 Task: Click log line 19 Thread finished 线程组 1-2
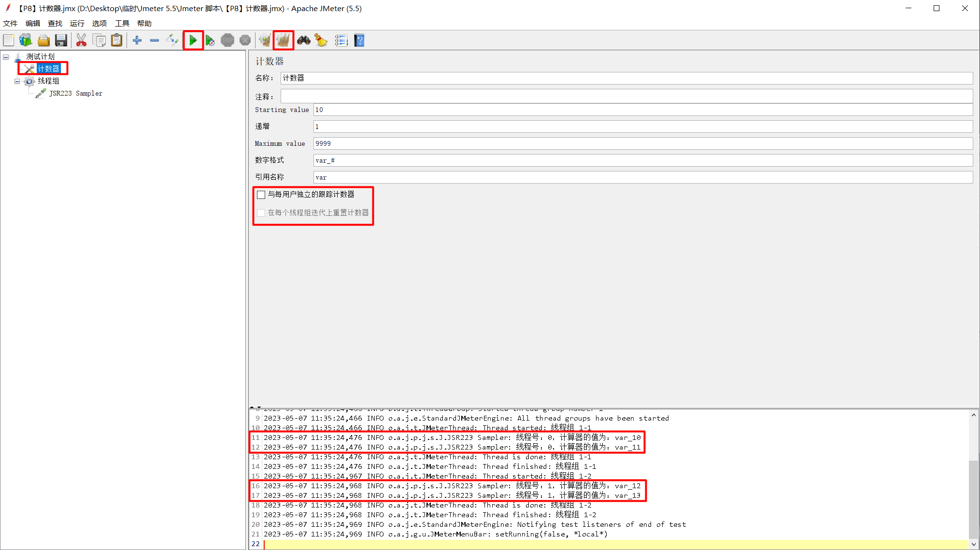[x=430, y=515]
